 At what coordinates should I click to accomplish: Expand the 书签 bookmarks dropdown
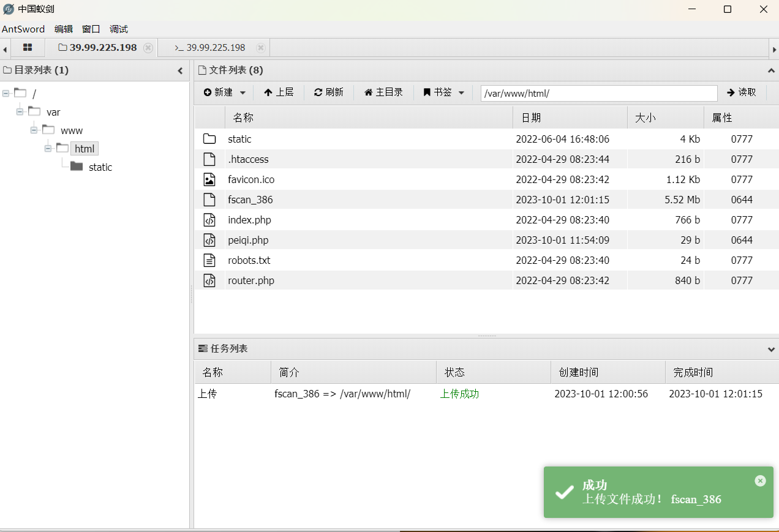[461, 92]
